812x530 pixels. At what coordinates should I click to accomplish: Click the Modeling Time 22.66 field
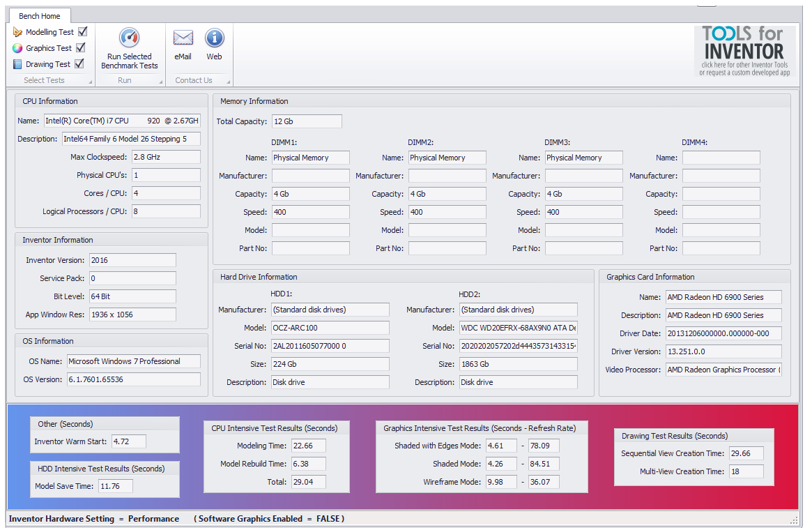pyautogui.click(x=309, y=446)
